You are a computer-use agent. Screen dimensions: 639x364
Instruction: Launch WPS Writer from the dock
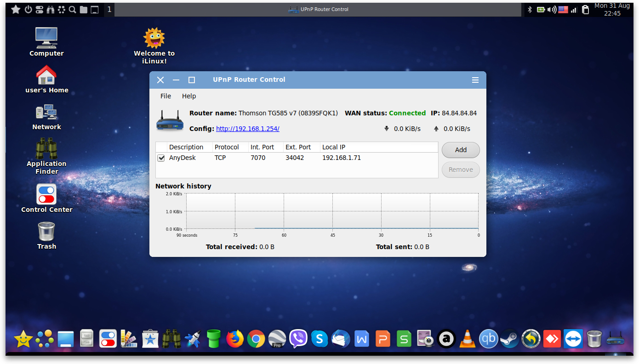[x=362, y=339]
